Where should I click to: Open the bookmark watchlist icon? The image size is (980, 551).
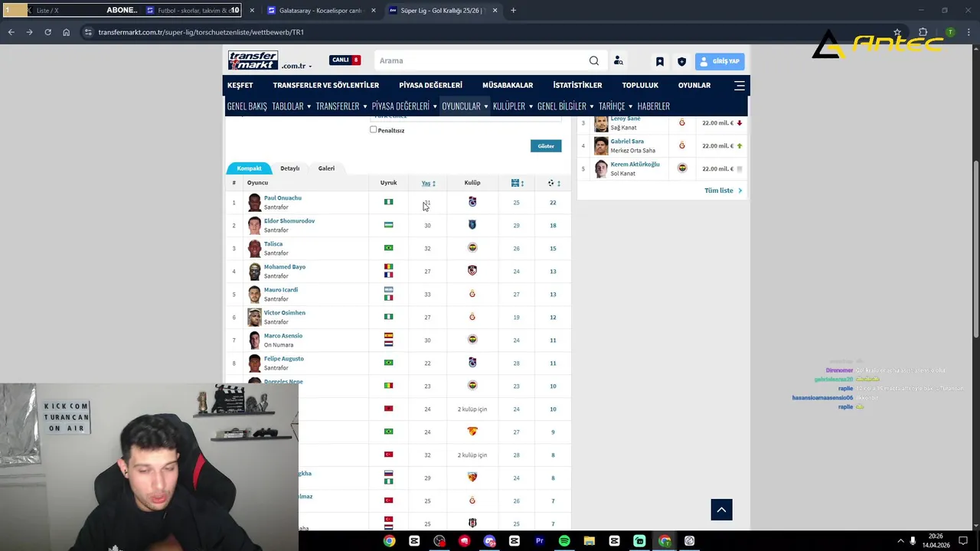pyautogui.click(x=659, y=61)
